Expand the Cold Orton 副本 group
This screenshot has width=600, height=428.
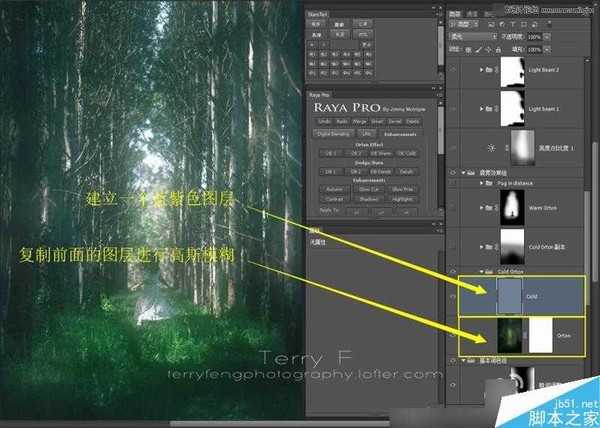pos(481,247)
